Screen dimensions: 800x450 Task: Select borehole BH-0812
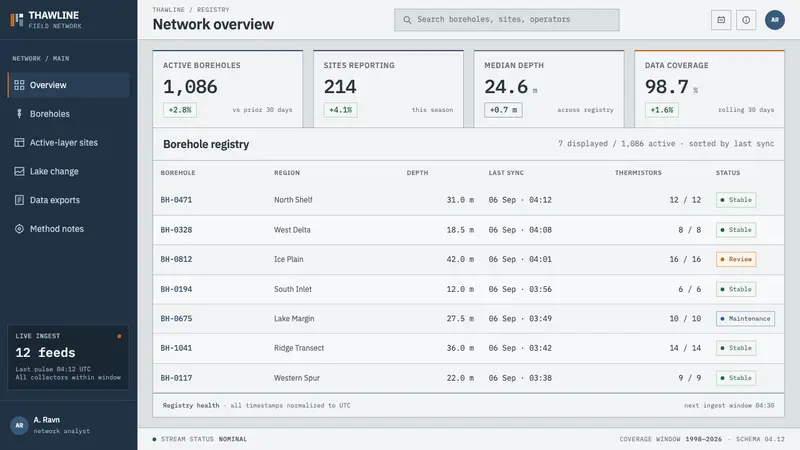tap(176, 259)
